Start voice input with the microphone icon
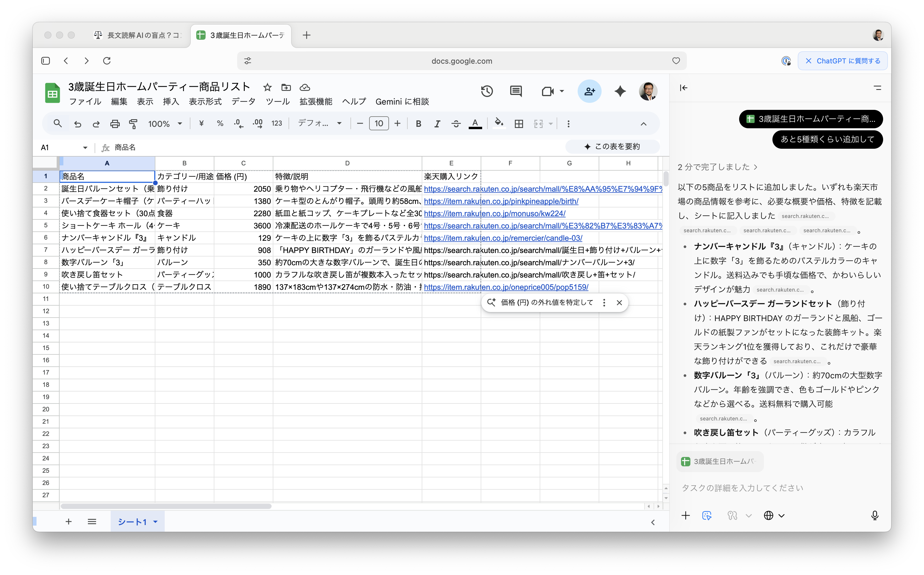The height and width of the screenshot is (575, 924). click(875, 515)
